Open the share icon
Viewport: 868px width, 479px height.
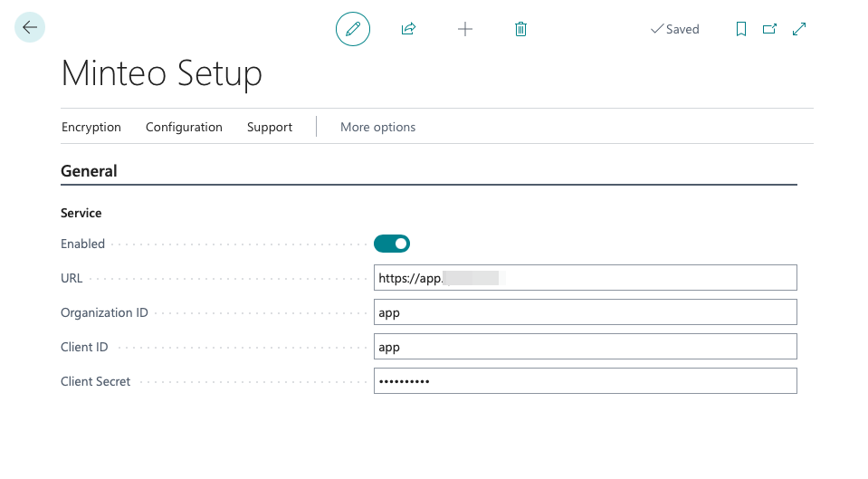coord(408,29)
